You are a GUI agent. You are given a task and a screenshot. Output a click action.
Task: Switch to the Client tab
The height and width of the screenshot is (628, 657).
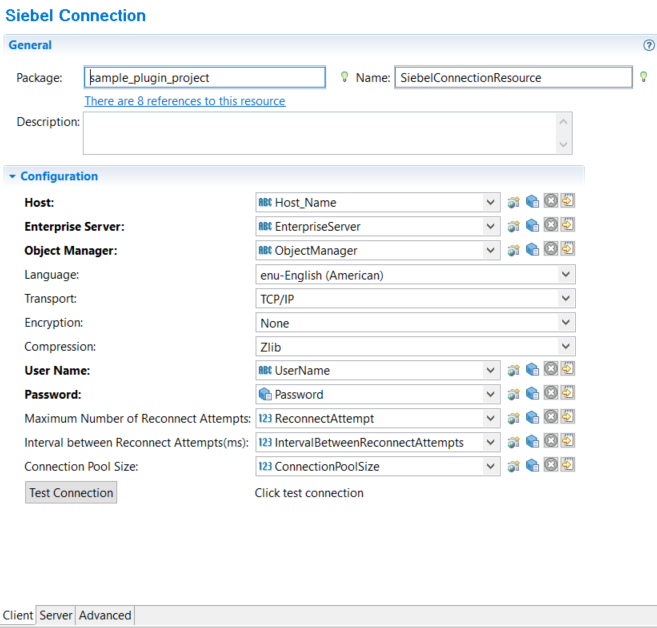(x=18, y=615)
